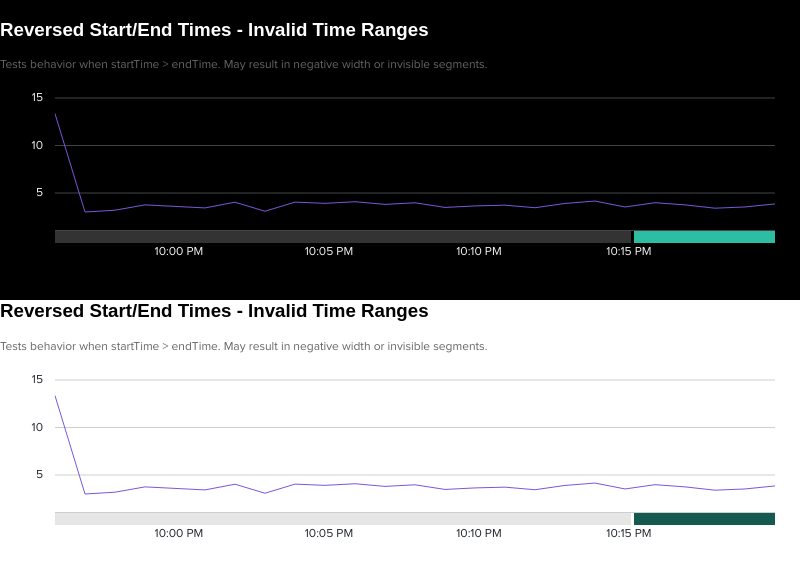Click the '15' y-axis label in light chart

(x=37, y=379)
